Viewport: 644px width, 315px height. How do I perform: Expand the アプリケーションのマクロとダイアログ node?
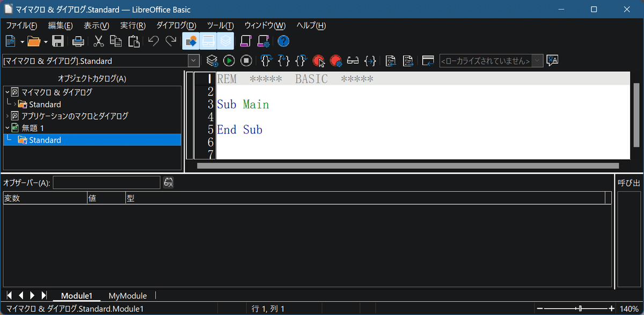(x=8, y=116)
